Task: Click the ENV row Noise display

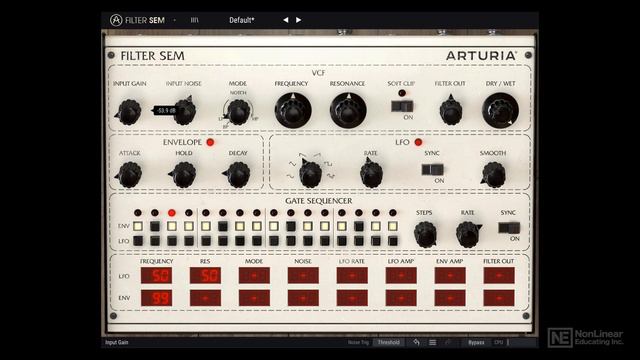Action: tap(303, 298)
